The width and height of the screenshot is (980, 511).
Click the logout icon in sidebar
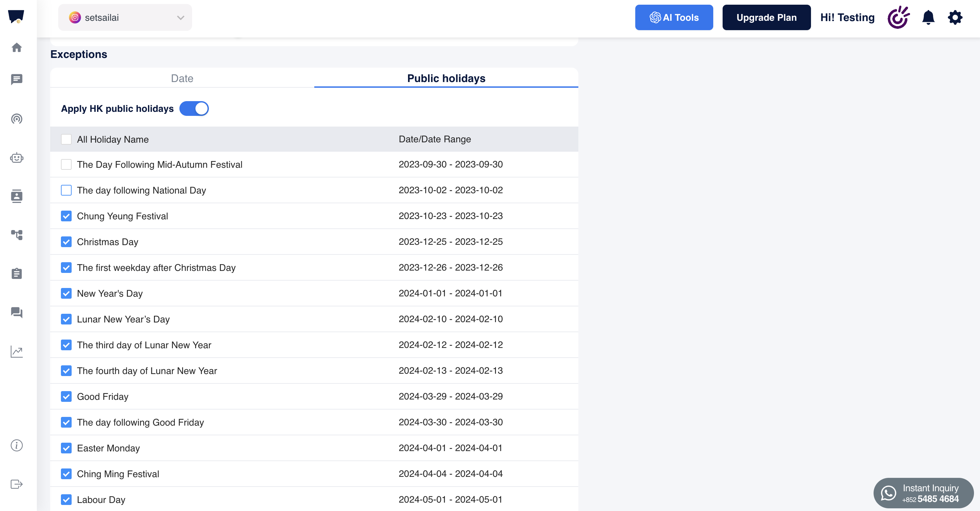click(x=17, y=484)
